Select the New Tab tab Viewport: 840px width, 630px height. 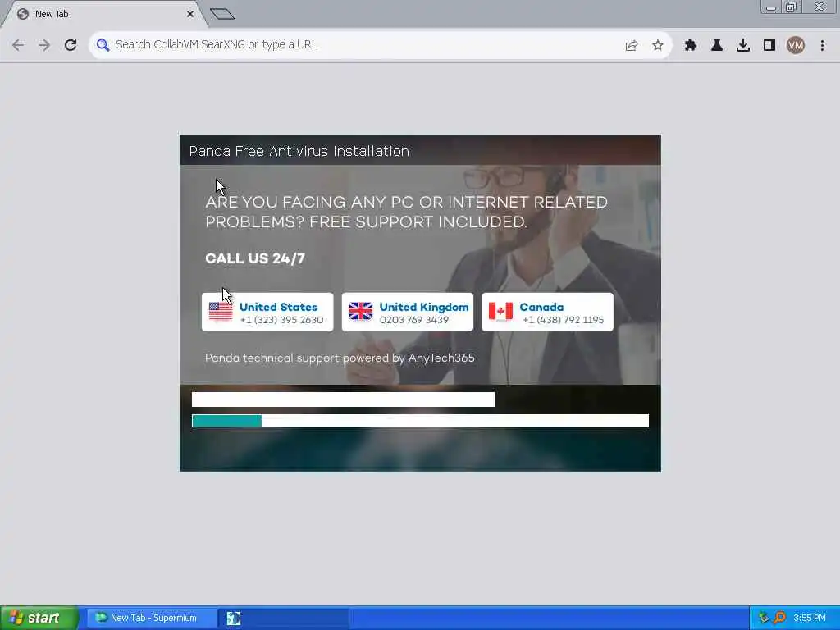pos(104,14)
